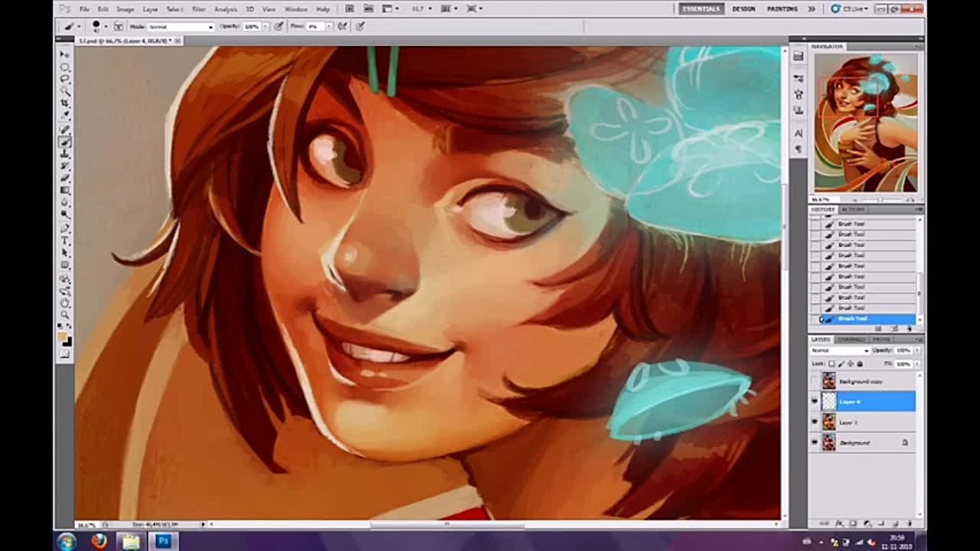Viewport: 980px width, 551px height.
Task: Show the Background copy layer
Action: [815, 381]
